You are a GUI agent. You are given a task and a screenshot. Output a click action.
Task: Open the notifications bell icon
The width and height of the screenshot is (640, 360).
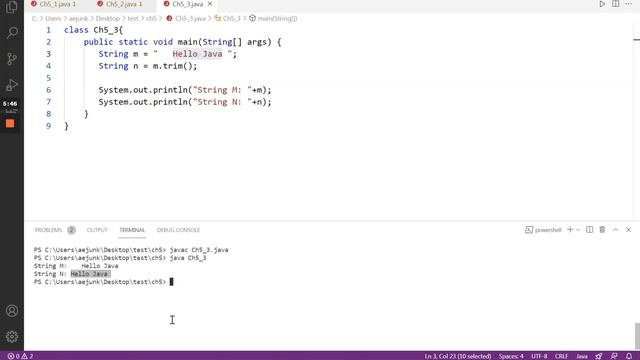(629, 356)
